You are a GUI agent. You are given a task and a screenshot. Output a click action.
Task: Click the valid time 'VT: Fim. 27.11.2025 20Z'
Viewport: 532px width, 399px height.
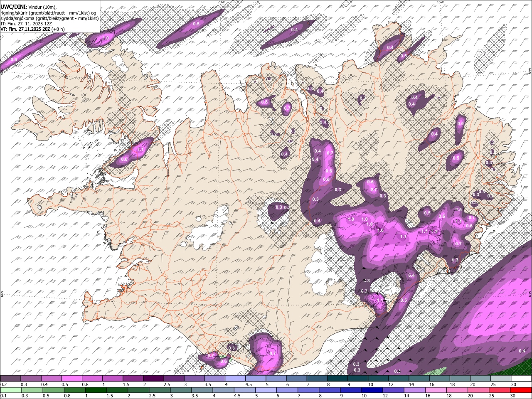pyautogui.click(x=26, y=30)
